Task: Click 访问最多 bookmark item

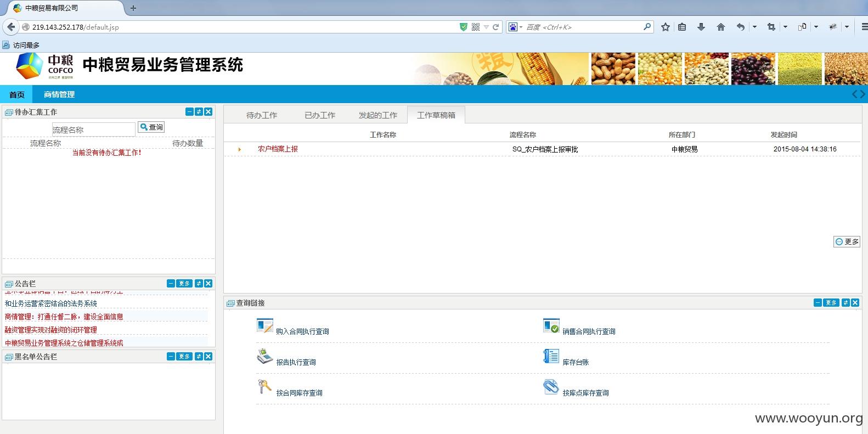Action: pyautogui.click(x=21, y=45)
